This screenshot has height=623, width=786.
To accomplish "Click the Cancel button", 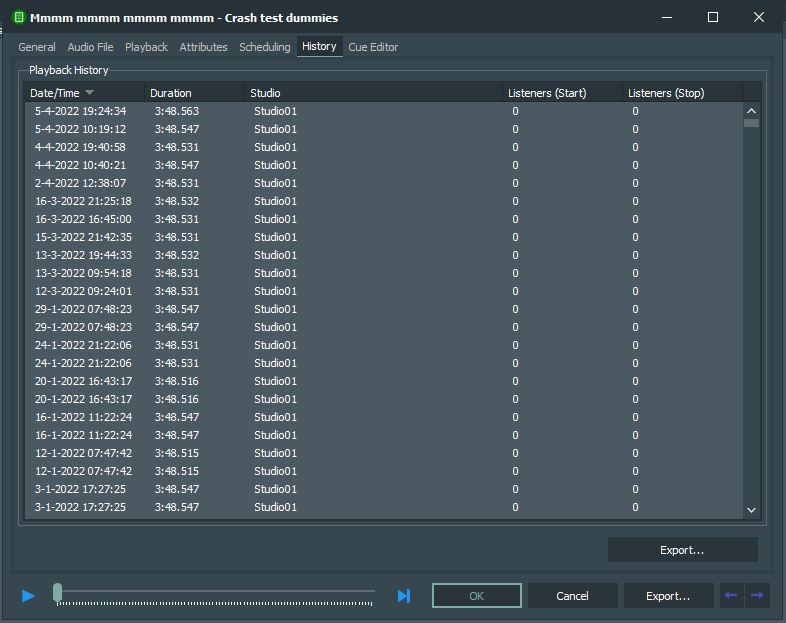I will pos(572,596).
